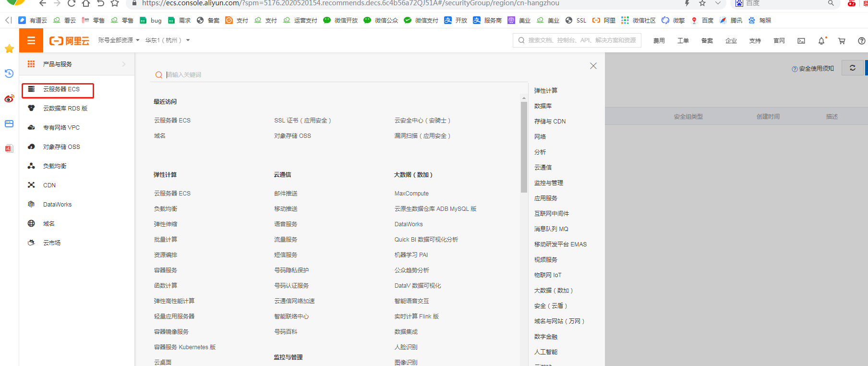
Task: Open the bug bookmark in bookmarks bar
Action: (150, 20)
